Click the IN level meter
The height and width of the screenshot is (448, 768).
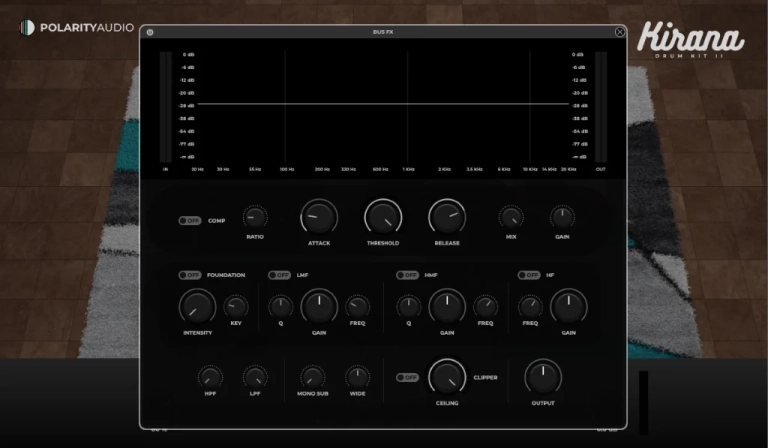tap(166, 107)
